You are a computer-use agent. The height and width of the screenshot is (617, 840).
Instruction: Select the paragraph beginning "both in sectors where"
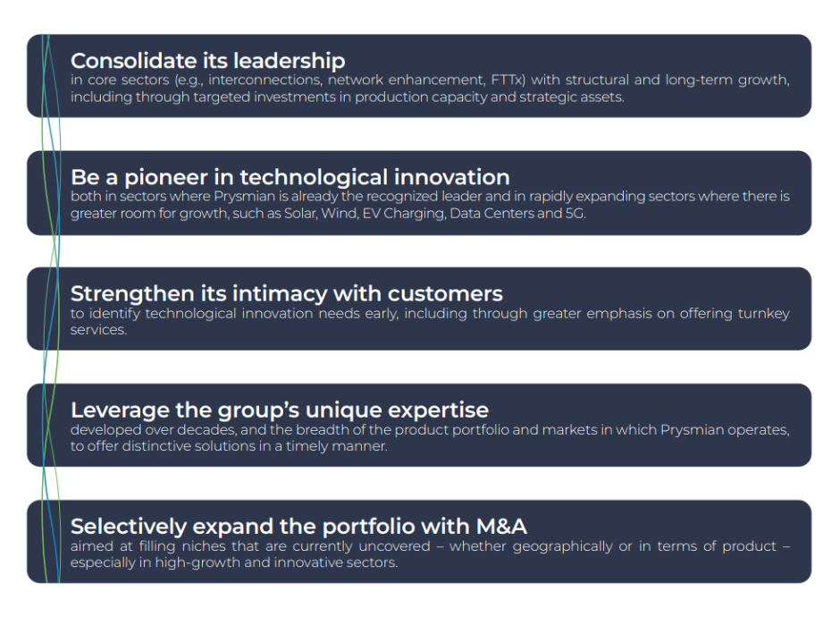tap(429, 205)
